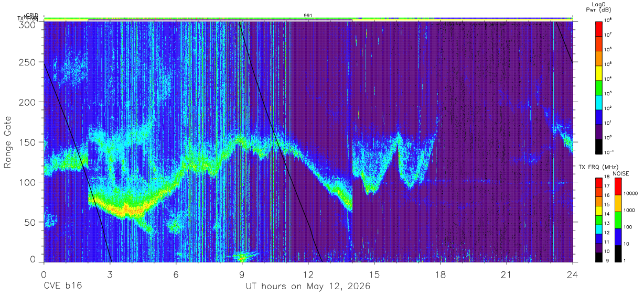This screenshot has height=297, width=644.
Task: Click the "UT hours on May 12, 2026" axis title
Action: (308, 287)
